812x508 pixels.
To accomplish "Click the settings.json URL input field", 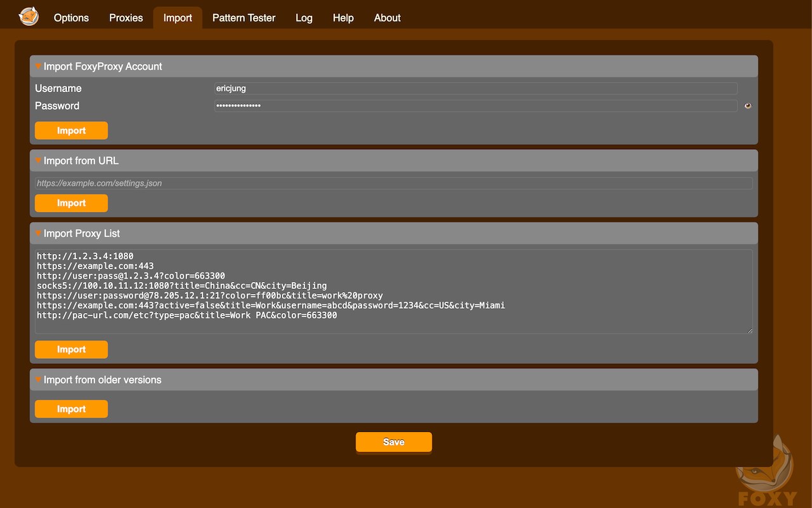I will 393,183.
